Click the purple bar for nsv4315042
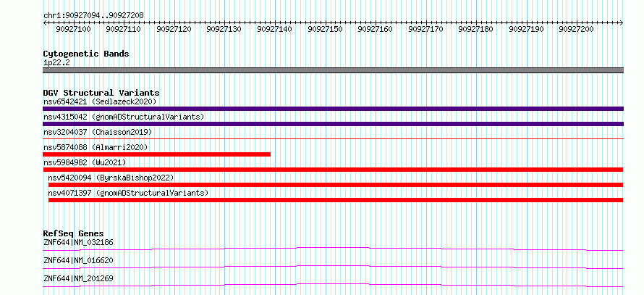Image resolution: width=644 pixels, height=295 pixels. pyautogui.click(x=333, y=124)
